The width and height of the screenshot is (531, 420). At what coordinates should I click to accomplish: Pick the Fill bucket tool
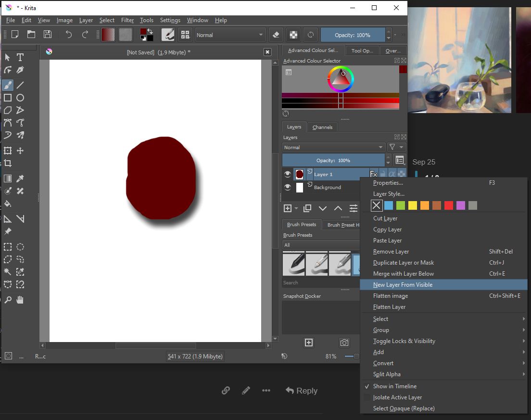(x=8, y=204)
